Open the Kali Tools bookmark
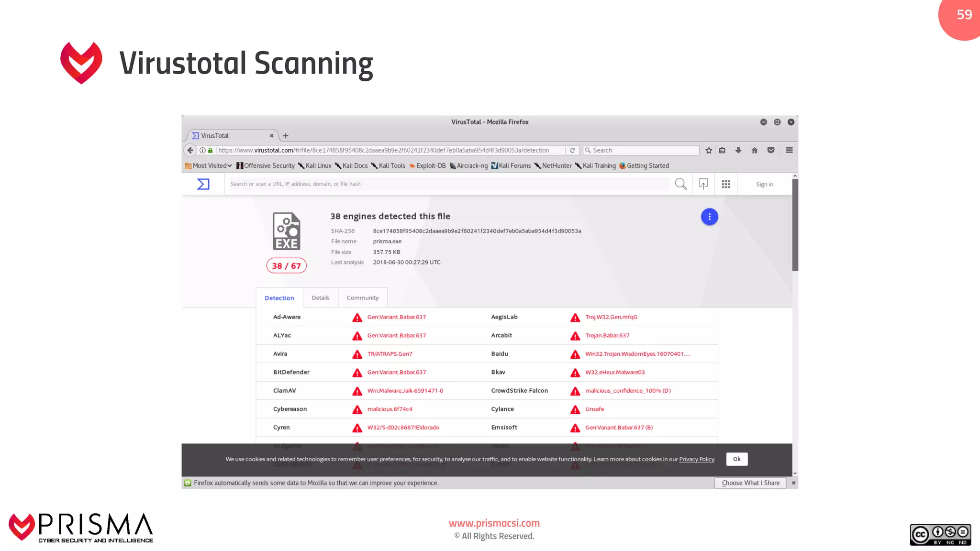Viewport: 980px width, 551px height. [x=389, y=166]
